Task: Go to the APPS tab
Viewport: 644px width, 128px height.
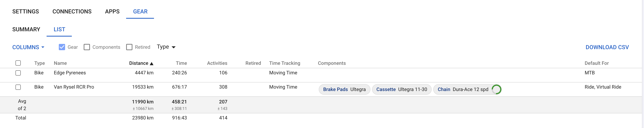Action: tap(112, 11)
